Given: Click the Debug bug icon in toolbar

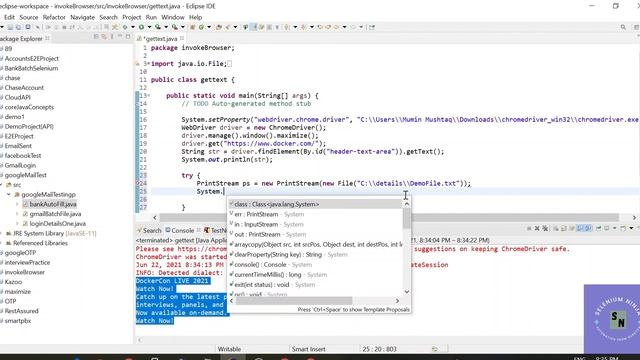Looking at the screenshot, I should pyautogui.click(x=125, y=27).
